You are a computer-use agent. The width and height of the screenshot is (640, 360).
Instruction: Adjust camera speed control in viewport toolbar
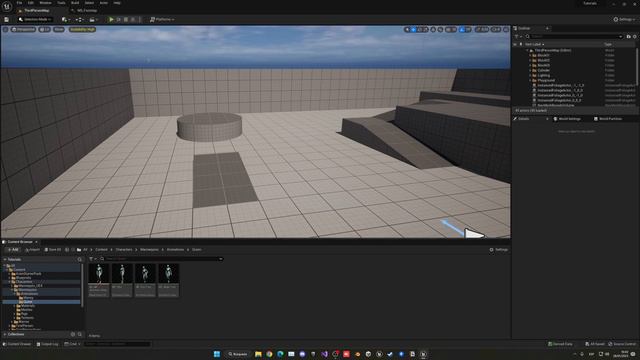[496, 29]
